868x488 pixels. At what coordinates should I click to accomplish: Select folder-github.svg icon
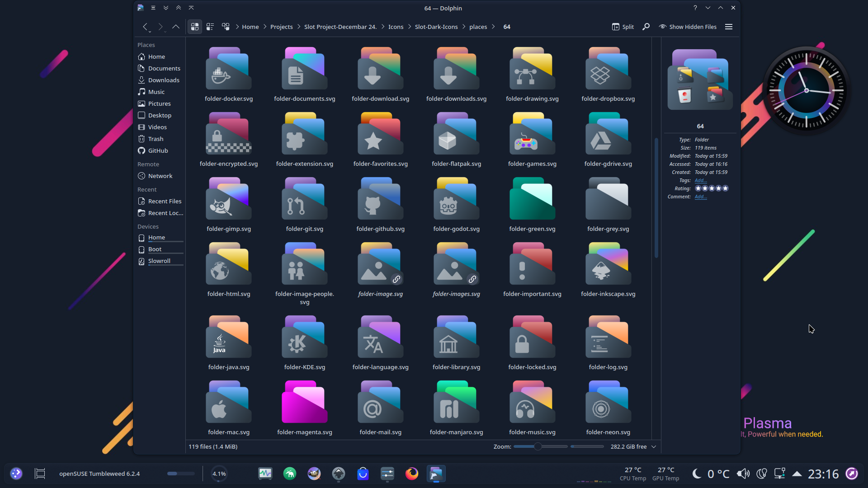[380, 199]
